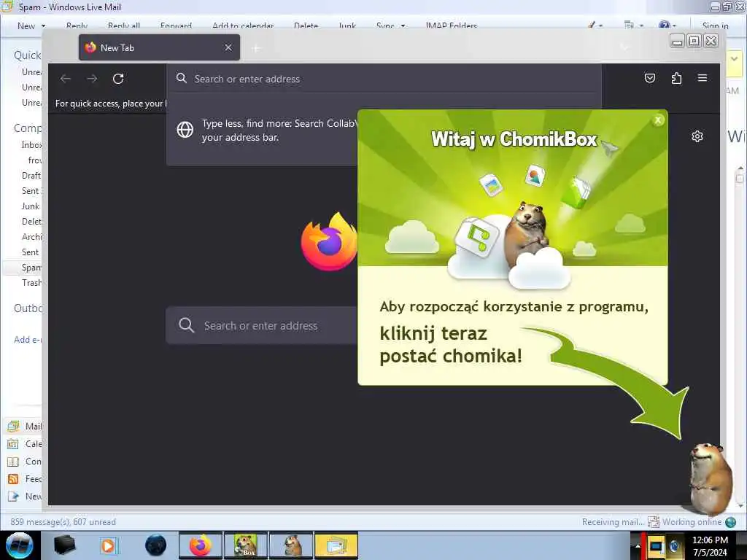Open ChomikBox taskbar icon labeled Box
This screenshot has width=747, height=560.
246,545
